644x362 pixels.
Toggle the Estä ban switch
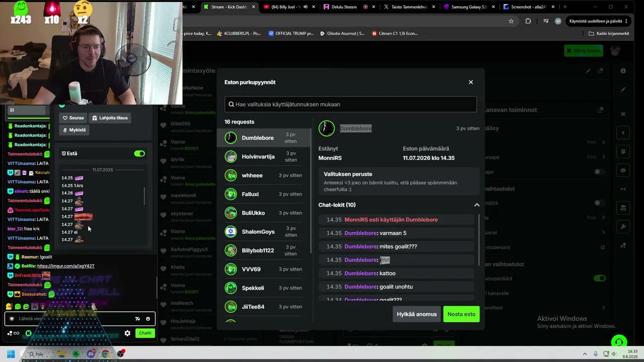(x=139, y=153)
